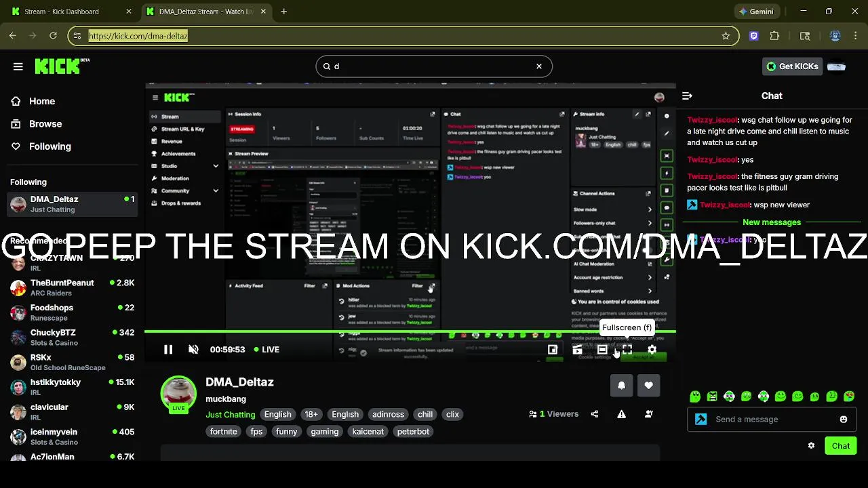Open Chrome extensions puzzle icon
Viewport: 868px width, 488px height.
click(x=774, y=36)
